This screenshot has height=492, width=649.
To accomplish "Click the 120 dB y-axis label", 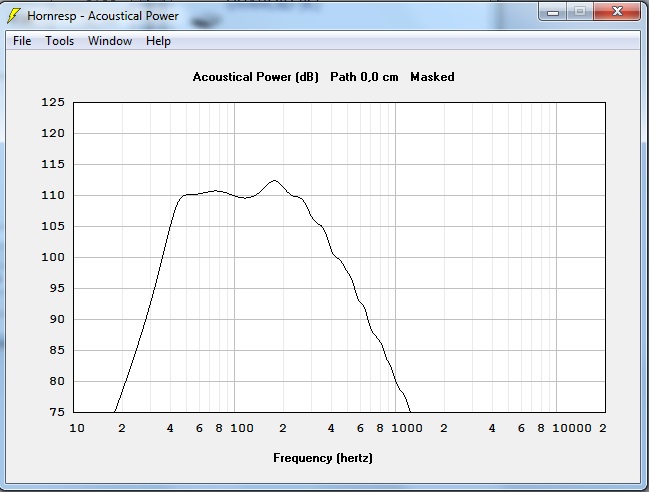I will 53,133.
